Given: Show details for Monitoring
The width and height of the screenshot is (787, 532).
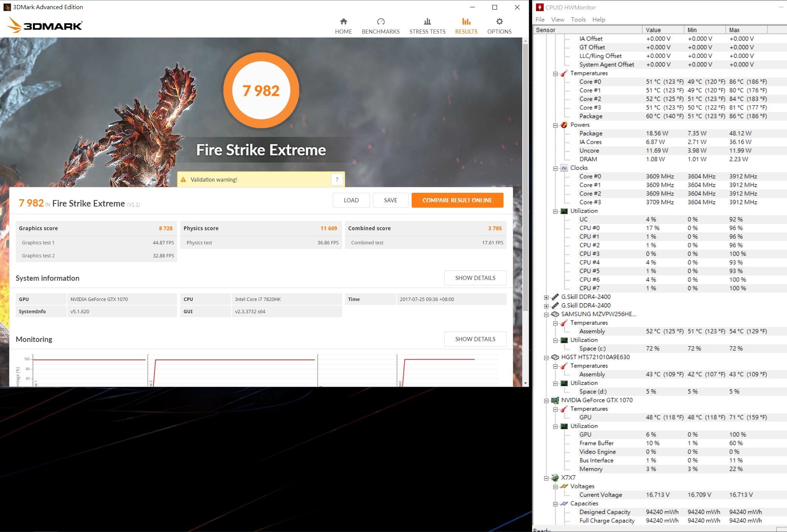Looking at the screenshot, I should point(475,339).
